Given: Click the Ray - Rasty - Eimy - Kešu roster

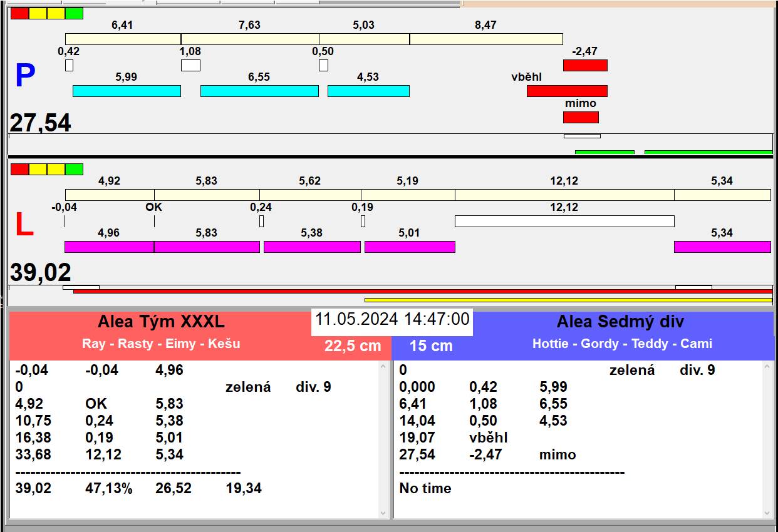Looking at the screenshot, I should pyautogui.click(x=161, y=344).
